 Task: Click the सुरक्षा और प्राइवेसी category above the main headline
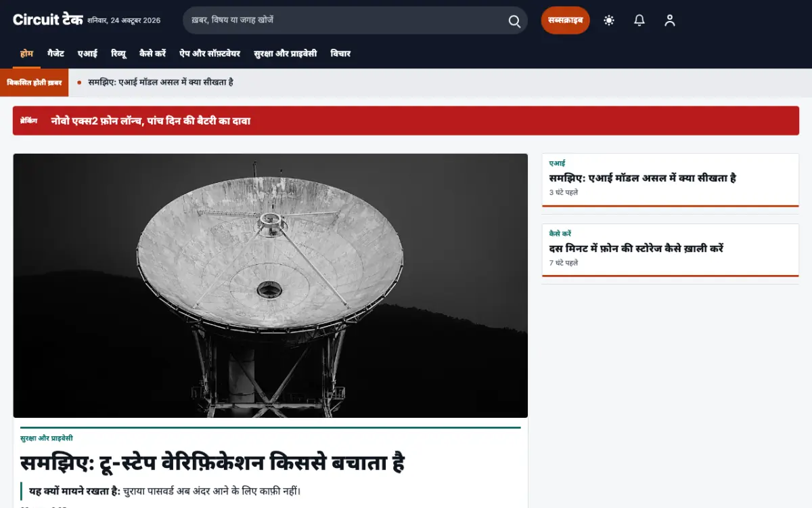click(x=47, y=438)
